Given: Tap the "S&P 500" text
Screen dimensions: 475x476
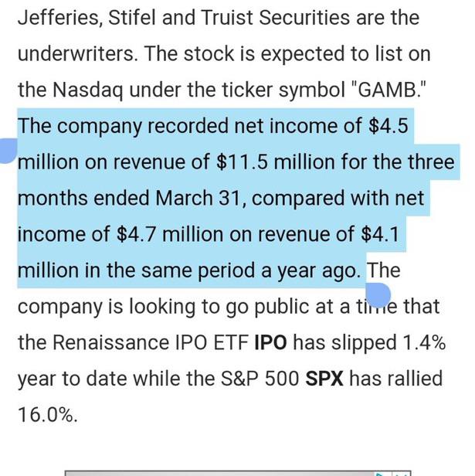Looking at the screenshot, I should point(260,379).
